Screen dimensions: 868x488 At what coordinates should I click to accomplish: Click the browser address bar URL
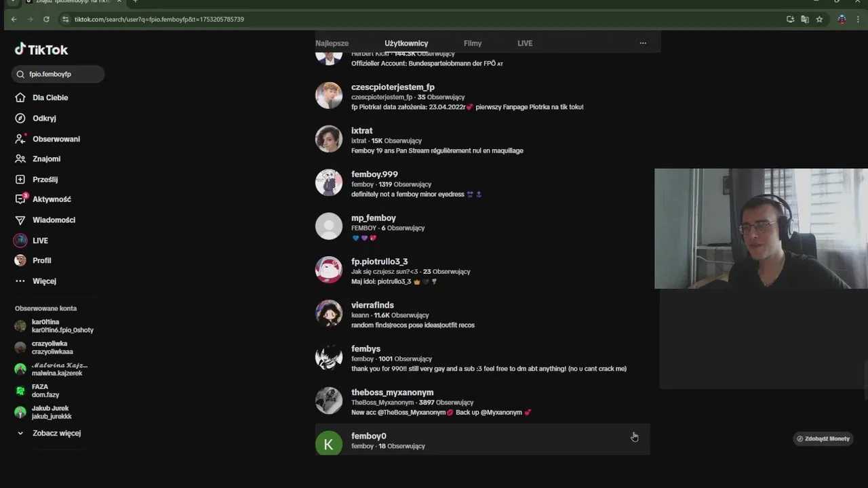pyautogui.click(x=159, y=19)
